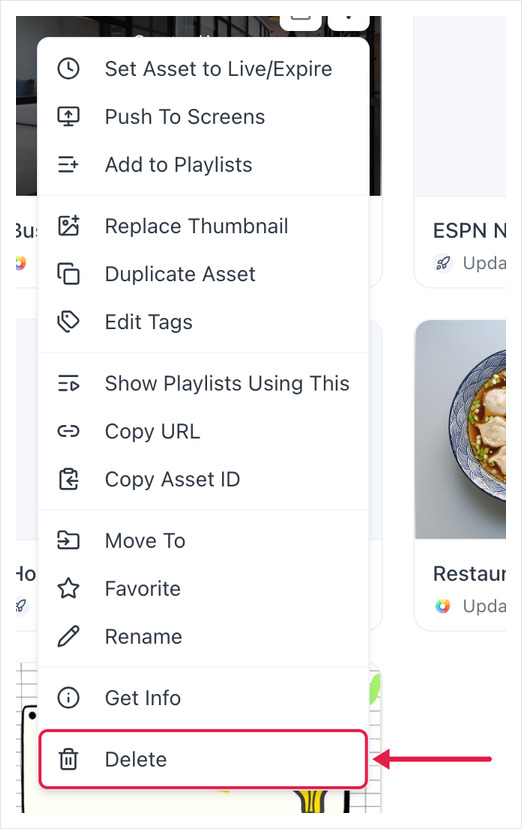The height and width of the screenshot is (829, 522).
Task: Choose Push To Screens from the menu
Action: coord(204,117)
